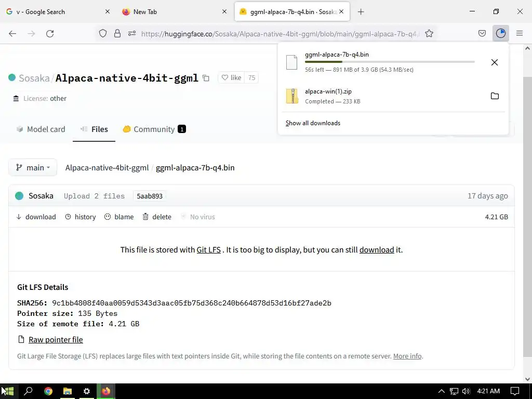Click the Firefox taskbar icon
Viewport: 532px width, 399px height.
[106, 391]
